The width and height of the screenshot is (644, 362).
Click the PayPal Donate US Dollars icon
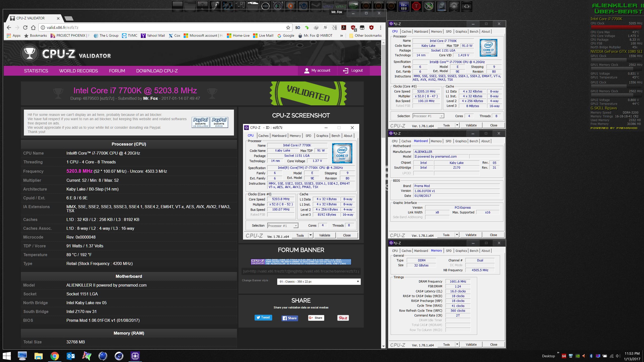(200, 122)
